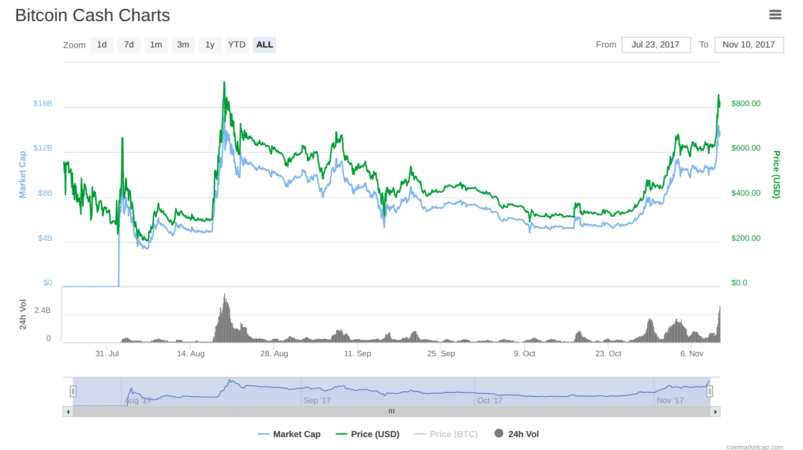Image resolution: width=803 pixels, height=450 pixels.
Task: Toggle the Market Cap series legend
Action: tap(289, 434)
